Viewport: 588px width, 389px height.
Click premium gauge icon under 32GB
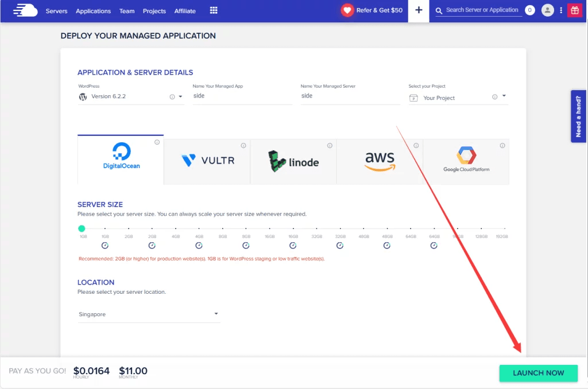tap(340, 246)
